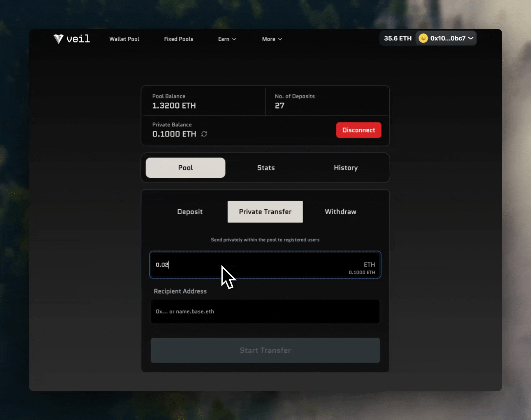
Task: Click the wallet avatar emoji icon
Action: (x=423, y=38)
